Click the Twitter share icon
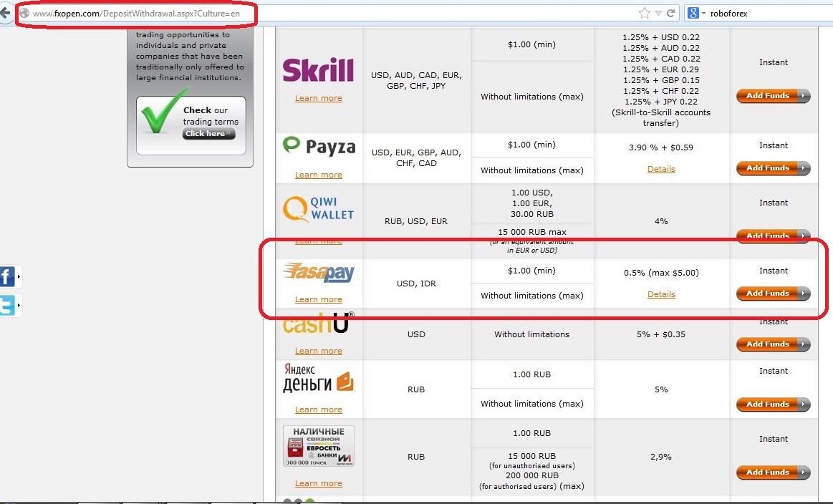 (x=7, y=306)
